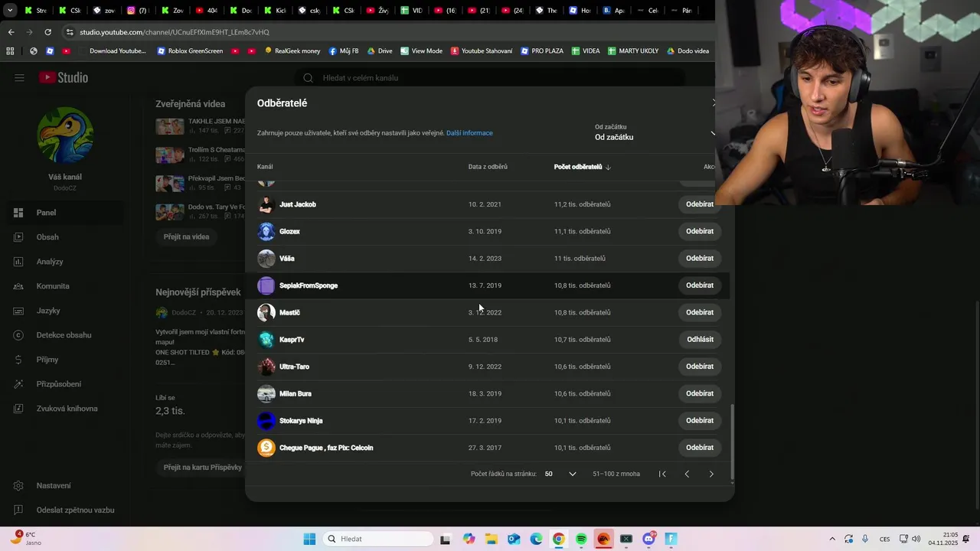Click channel name Stokarye Ninja
The width and height of the screenshot is (980, 551).
[x=301, y=421]
